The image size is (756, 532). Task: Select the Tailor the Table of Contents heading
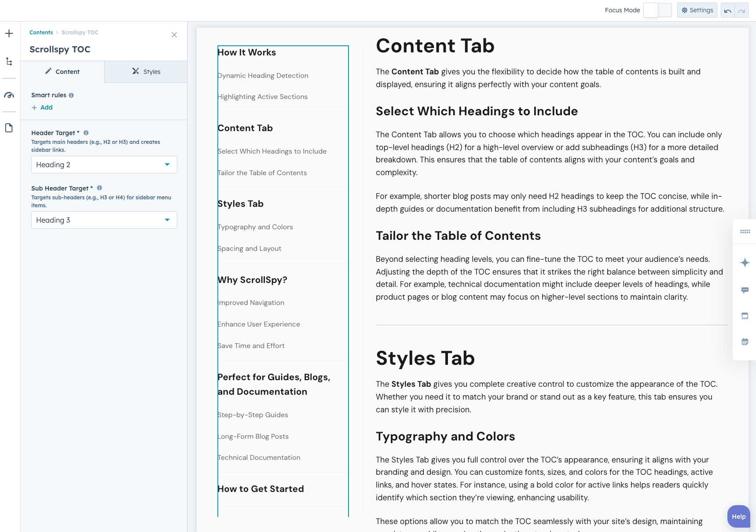[458, 236]
